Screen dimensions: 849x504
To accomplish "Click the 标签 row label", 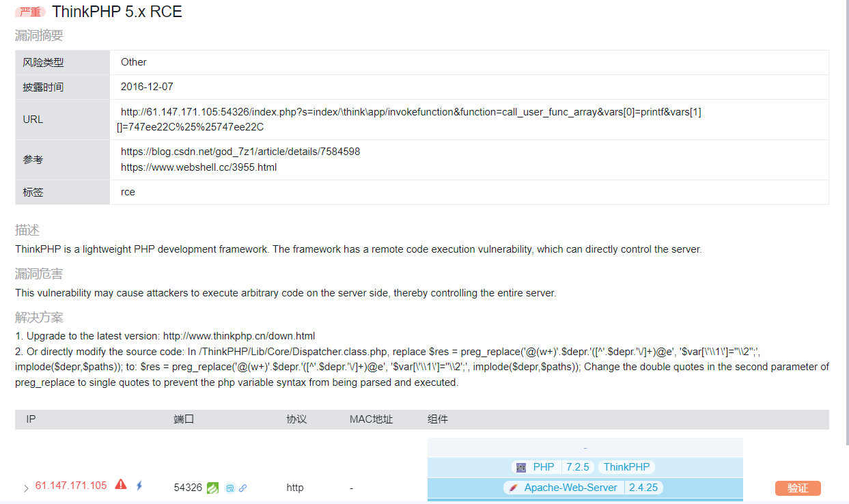I will [33, 193].
